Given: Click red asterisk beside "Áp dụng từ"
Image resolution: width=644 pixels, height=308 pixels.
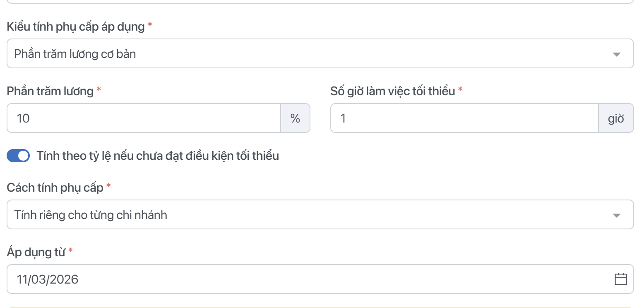Looking at the screenshot, I should point(70,251).
